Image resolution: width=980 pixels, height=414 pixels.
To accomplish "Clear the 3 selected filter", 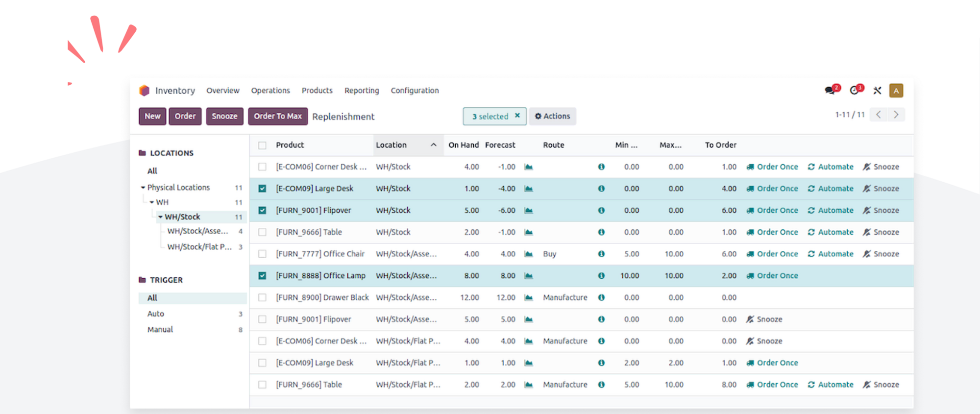I will pyautogui.click(x=517, y=116).
